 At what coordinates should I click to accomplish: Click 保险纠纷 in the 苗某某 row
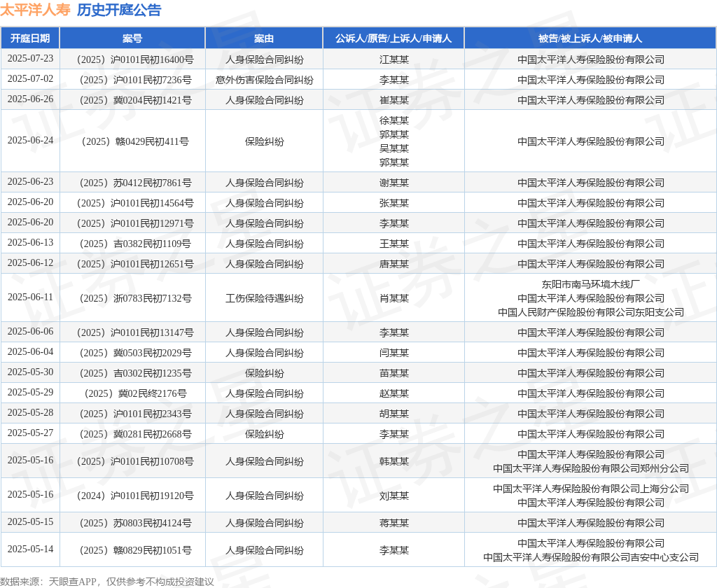(264, 373)
